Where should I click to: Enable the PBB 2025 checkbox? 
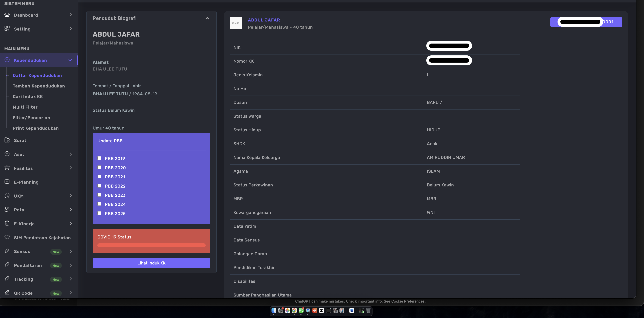click(99, 213)
